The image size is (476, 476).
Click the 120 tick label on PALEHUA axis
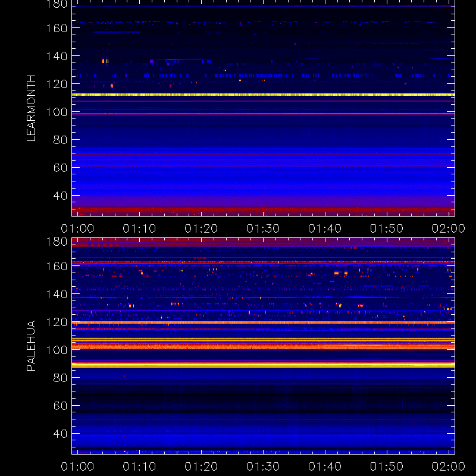point(57,322)
